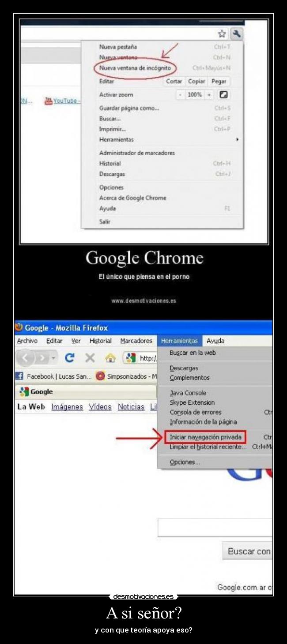Click the Firefox home icon
287x644 pixels.
coord(110,358)
